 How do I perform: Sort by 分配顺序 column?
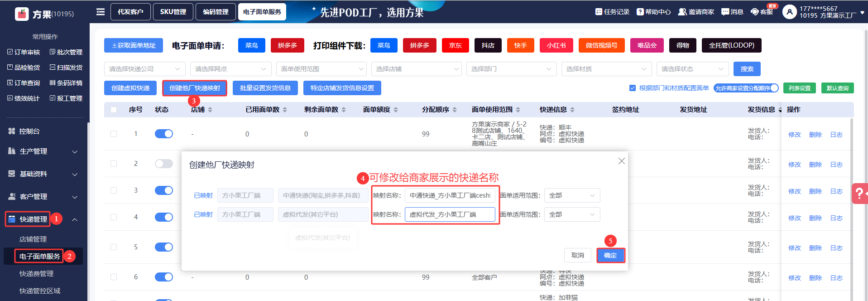tap(455, 110)
